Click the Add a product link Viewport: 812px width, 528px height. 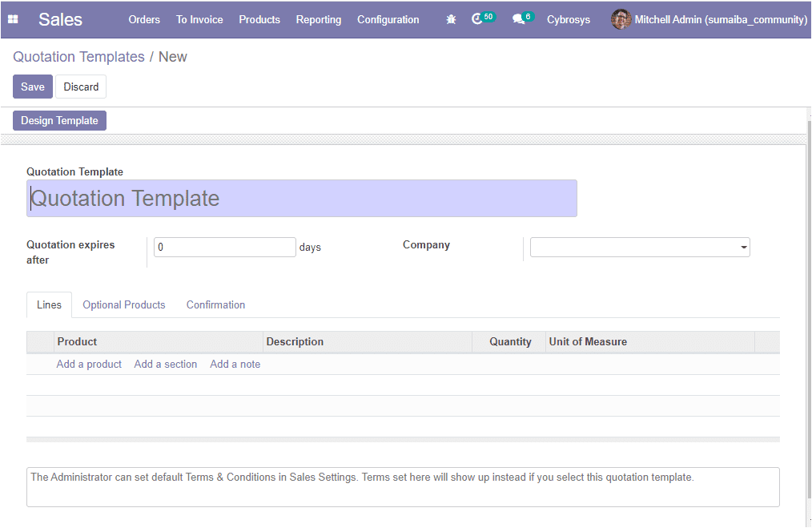pyautogui.click(x=89, y=365)
